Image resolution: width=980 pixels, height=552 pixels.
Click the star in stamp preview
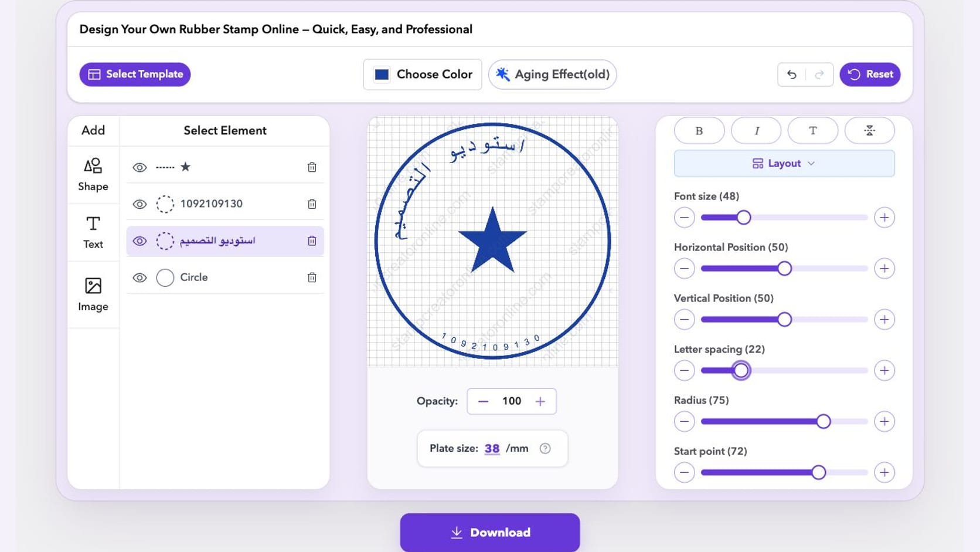pos(492,242)
